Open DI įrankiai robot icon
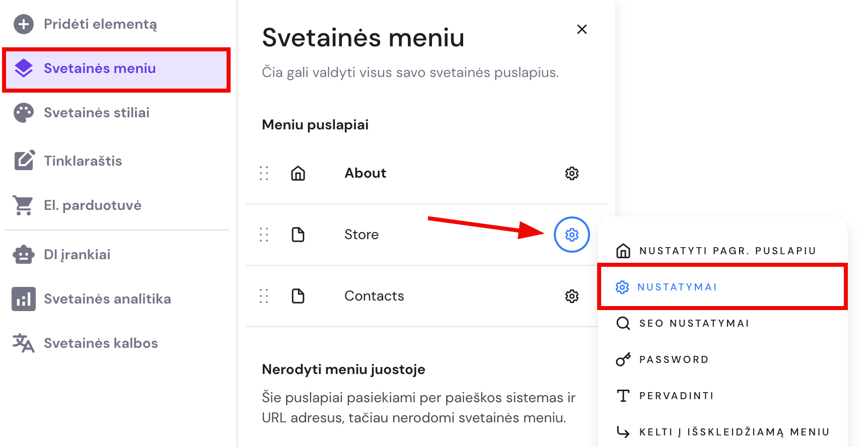This screenshot has width=868, height=447. (23, 255)
